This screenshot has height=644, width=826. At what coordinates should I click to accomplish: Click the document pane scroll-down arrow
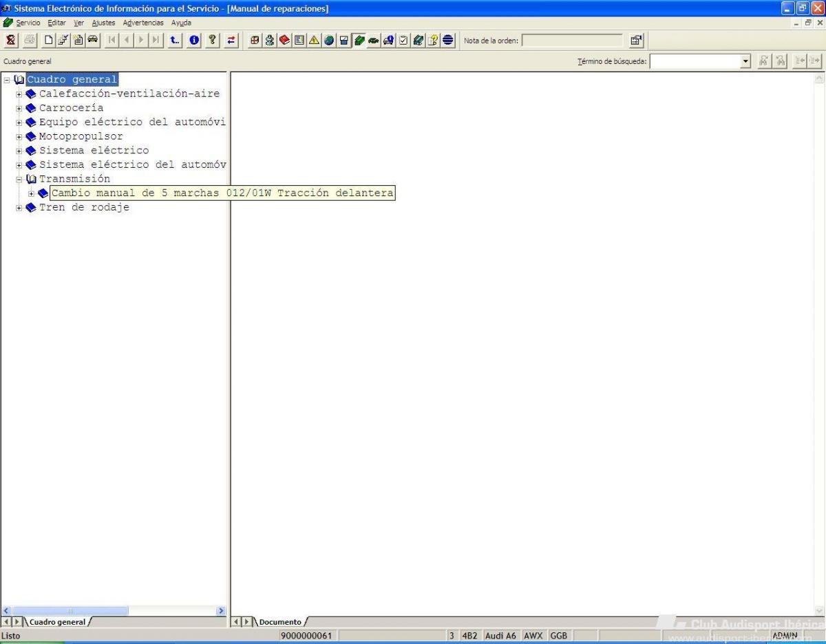(819, 611)
